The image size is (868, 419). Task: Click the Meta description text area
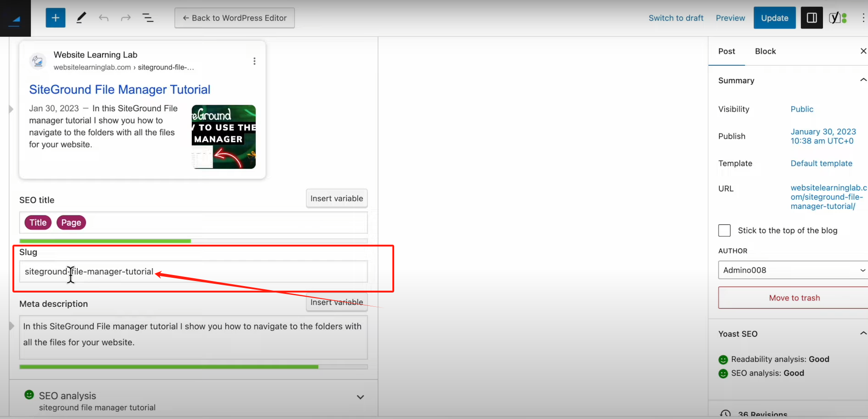pos(193,337)
